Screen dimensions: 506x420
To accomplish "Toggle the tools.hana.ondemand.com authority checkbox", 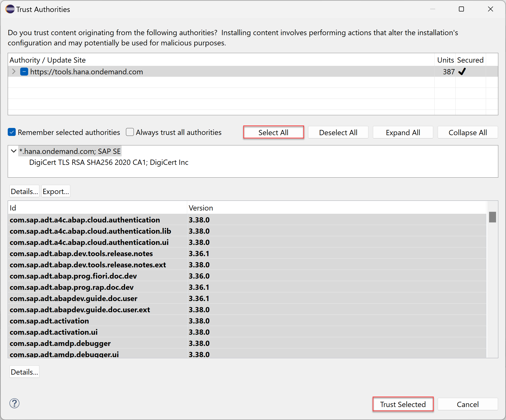I will click(24, 72).
